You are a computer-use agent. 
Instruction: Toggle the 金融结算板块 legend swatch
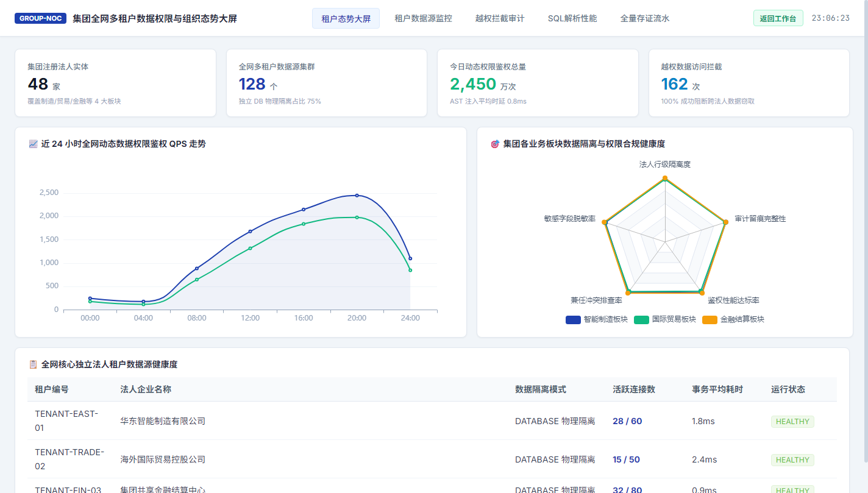coord(710,319)
